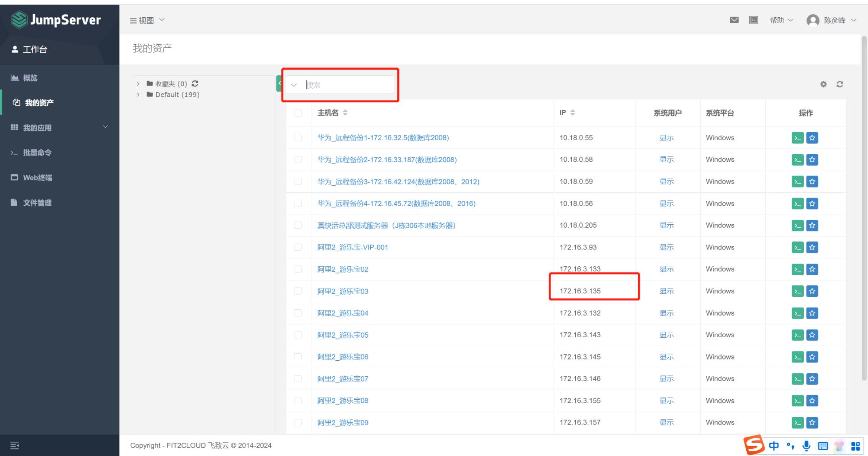Image resolution: width=868 pixels, height=456 pixels.
Task: Open the search filter dropdown arrow
Action: 294,85
